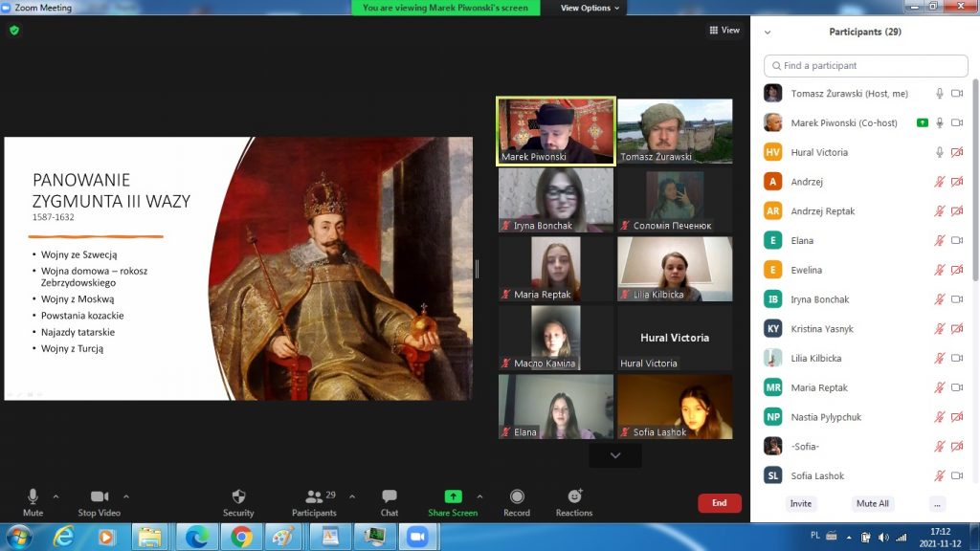Open Google Chrome from the taskbar
This screenshot has height=551, width=980.
[239, 537]
